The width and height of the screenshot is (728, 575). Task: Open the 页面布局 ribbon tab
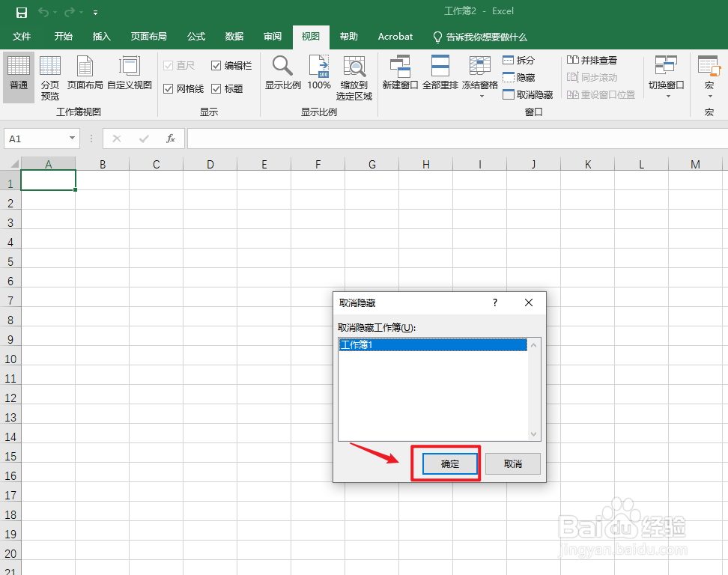click(148, 37)
